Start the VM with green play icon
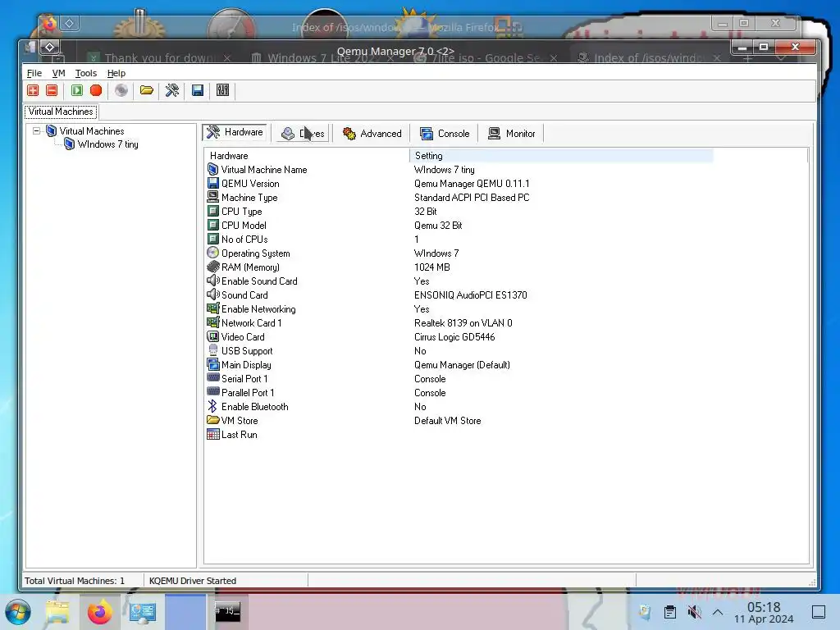This screenshot has height=630, width=840. point(77,90)
